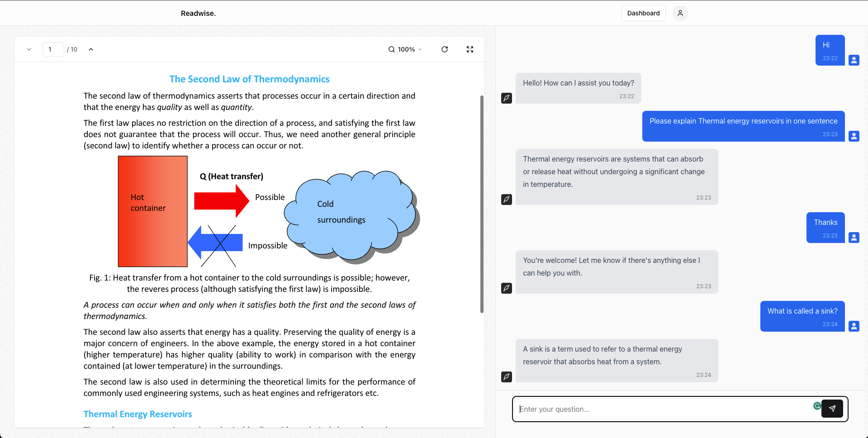Viewport: 868px width, 438px height.
Task: Send message with paper plane button
Action: tap(832, 409)
